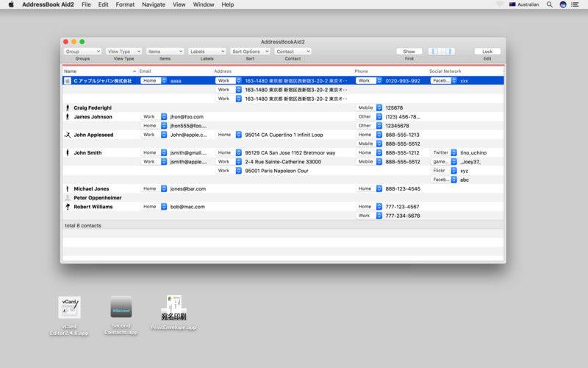Click the person icon next to Michael Jones
This screenshot has width=588, height=368.
click(68, 189)
